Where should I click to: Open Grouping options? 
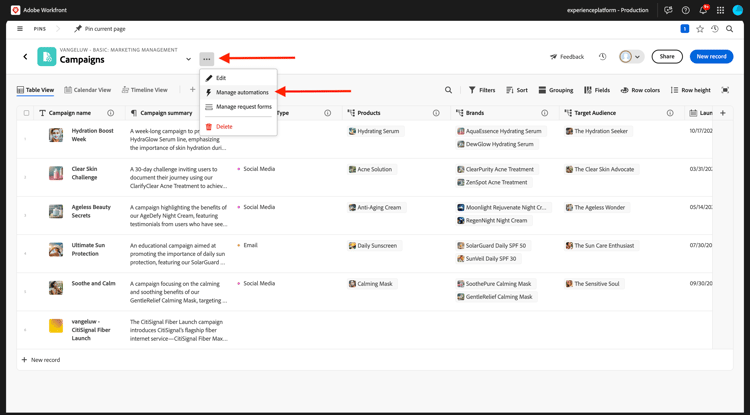(x=556, y=90)
